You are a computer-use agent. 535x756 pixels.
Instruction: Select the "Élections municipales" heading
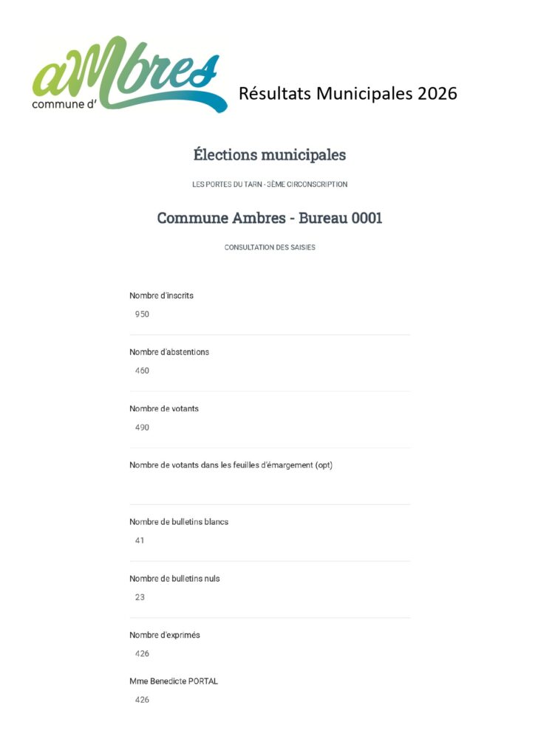pos(269,155)
